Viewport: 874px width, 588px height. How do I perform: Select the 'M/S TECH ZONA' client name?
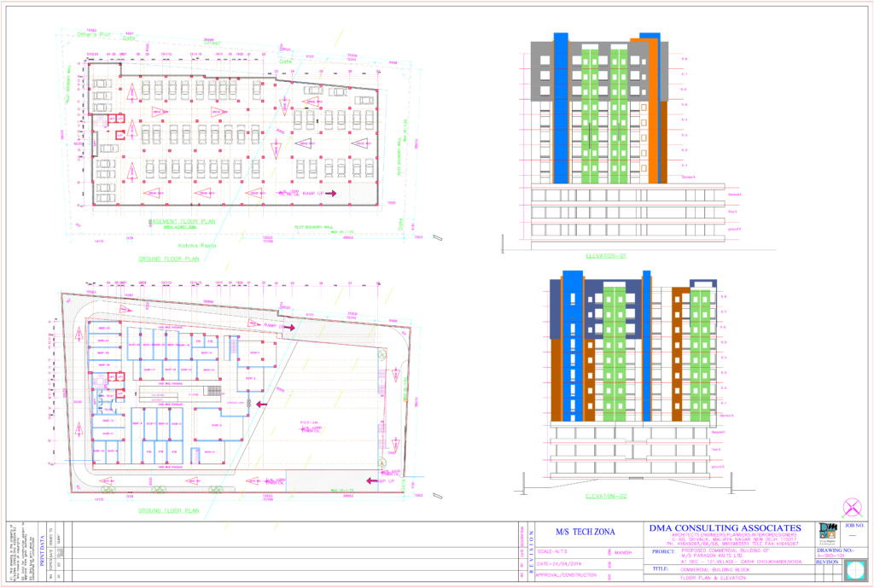pyautogui.click(x=586, y=532)
